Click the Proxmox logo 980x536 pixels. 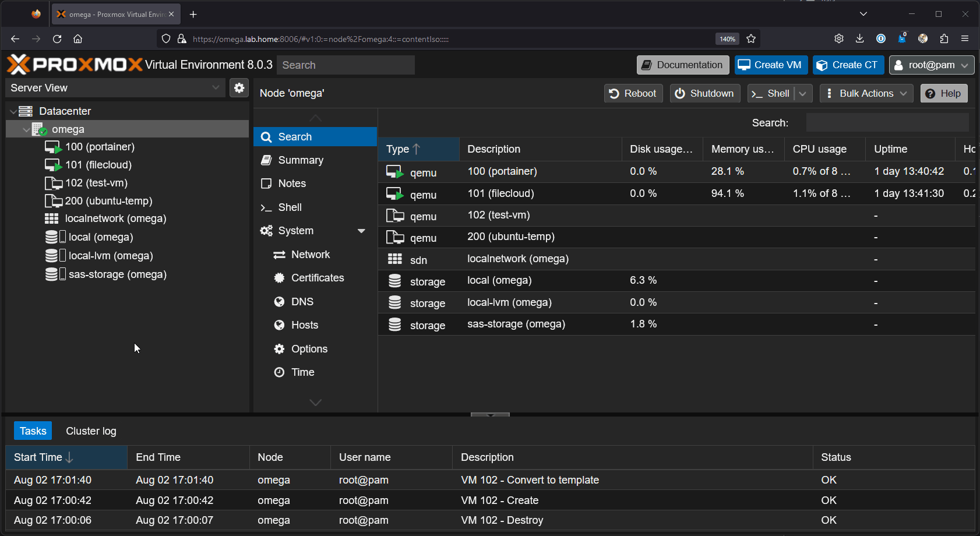(x=75, y=65)
